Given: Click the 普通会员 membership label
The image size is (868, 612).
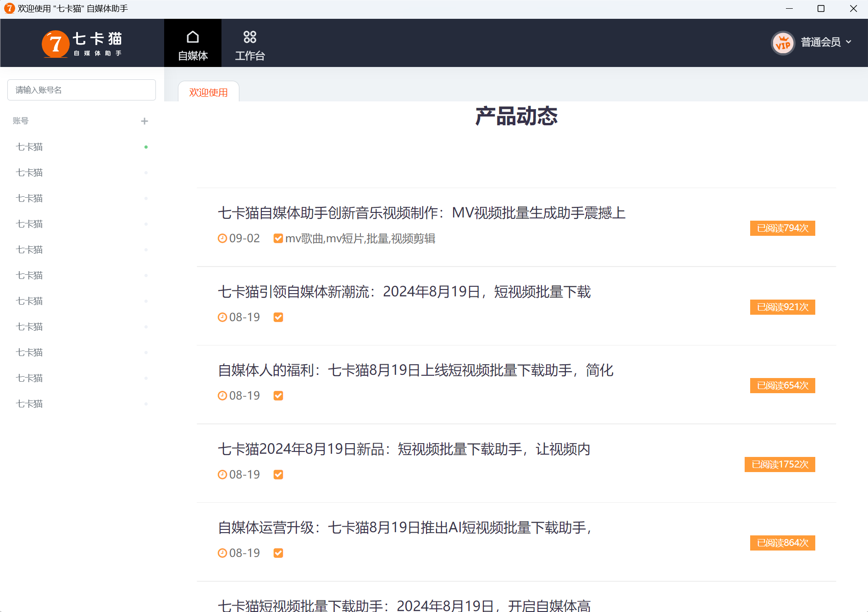Looking at the screenshot, I should [x=821, y=42].
